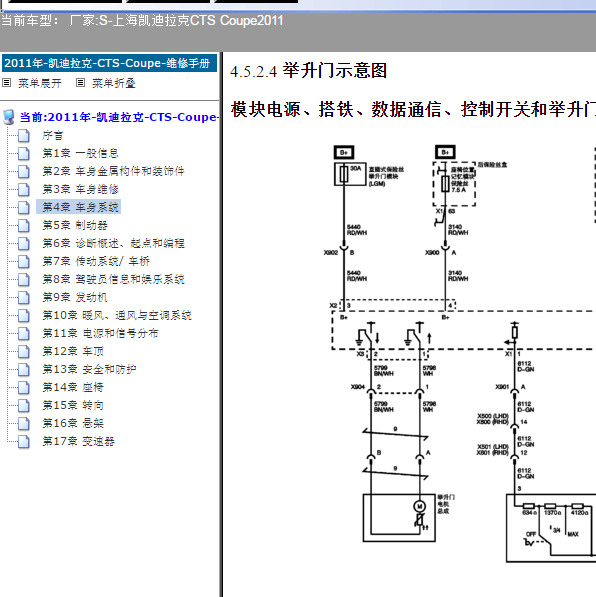
Task: Click page icon beside 第7章
Action: [x=24, y=261]
